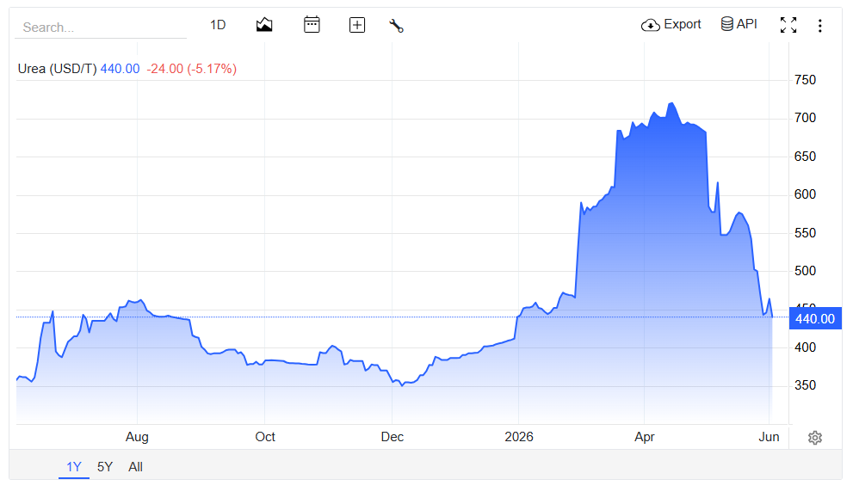This screenshot has width=853, height=504.
Task: Click the Jun x-axis label
Action: tap(770, 437)
